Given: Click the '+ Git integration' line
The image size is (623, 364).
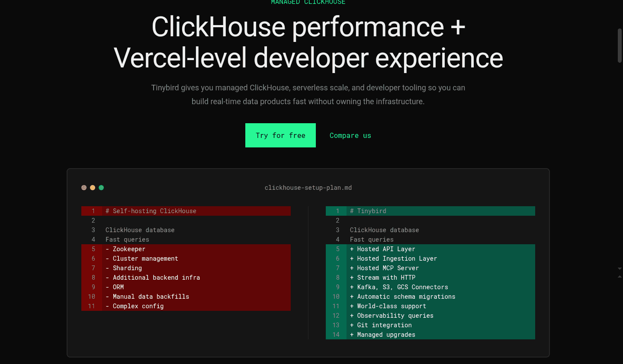Looking at the screenshot, I should (430, 325).
